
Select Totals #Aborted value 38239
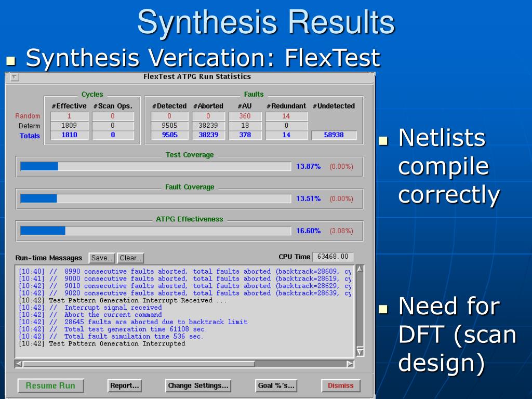[x=208, y=135]
